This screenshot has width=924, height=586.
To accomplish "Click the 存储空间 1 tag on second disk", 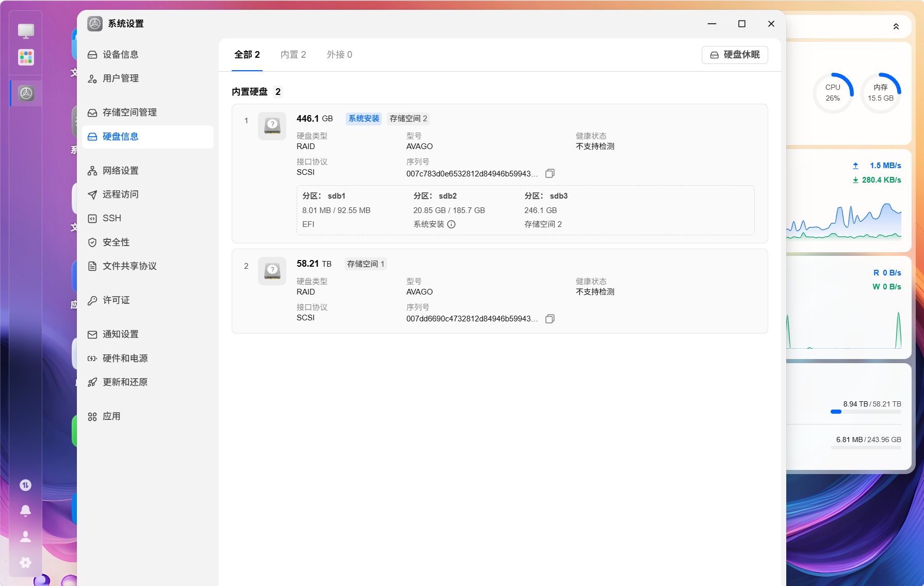I will pos(366,264).
